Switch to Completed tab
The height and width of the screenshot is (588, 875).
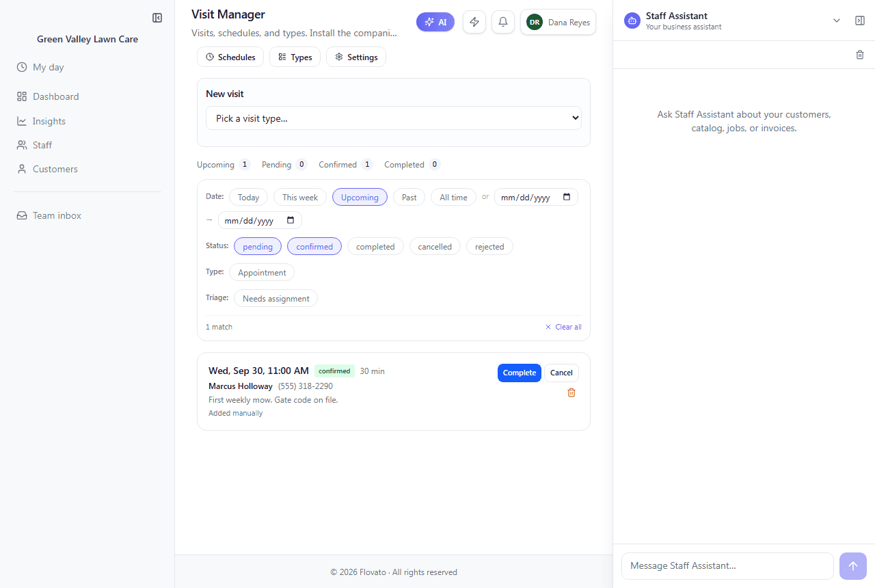pyautogui.click(x=412, y=165)
